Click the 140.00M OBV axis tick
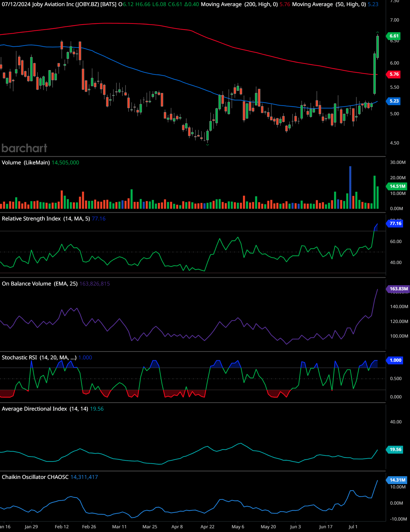Viewport: 410px width, 532px height. (x=399, y=307)
